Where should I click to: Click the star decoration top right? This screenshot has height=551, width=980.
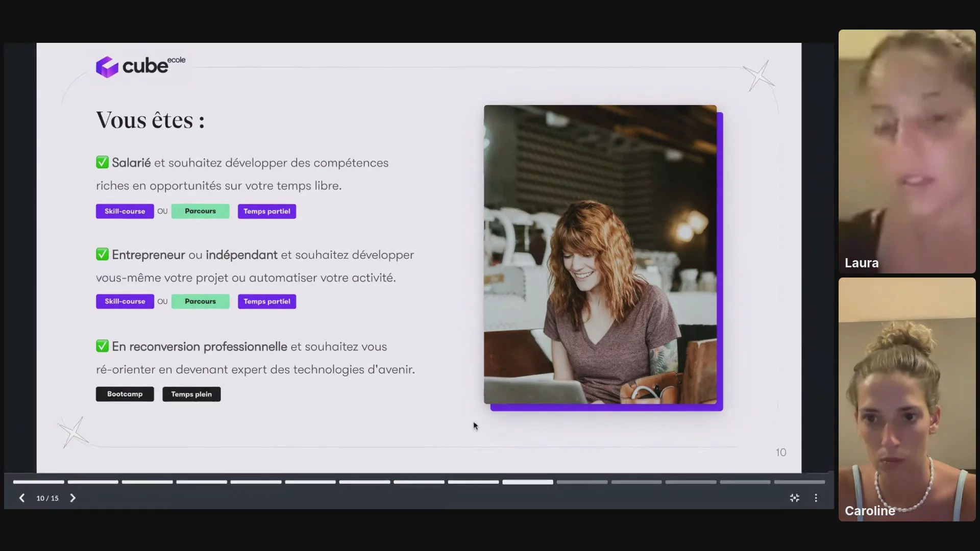click(x=758, y=76)
